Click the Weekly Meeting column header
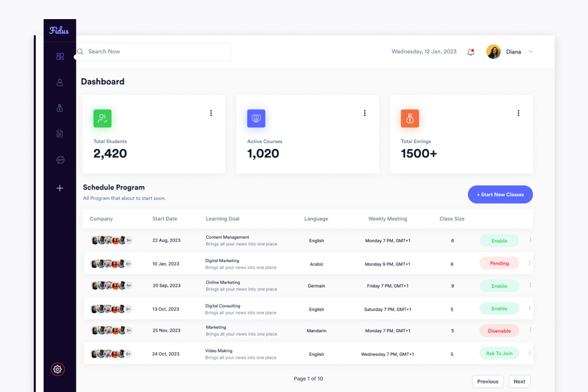The width and height of the screenshot is (588, 392). 388,219
